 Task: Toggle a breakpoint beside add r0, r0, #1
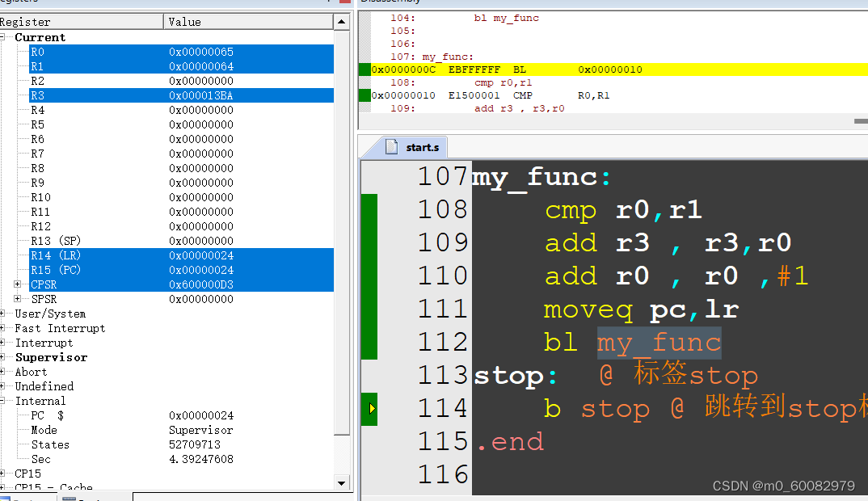[x=369, y=276]
